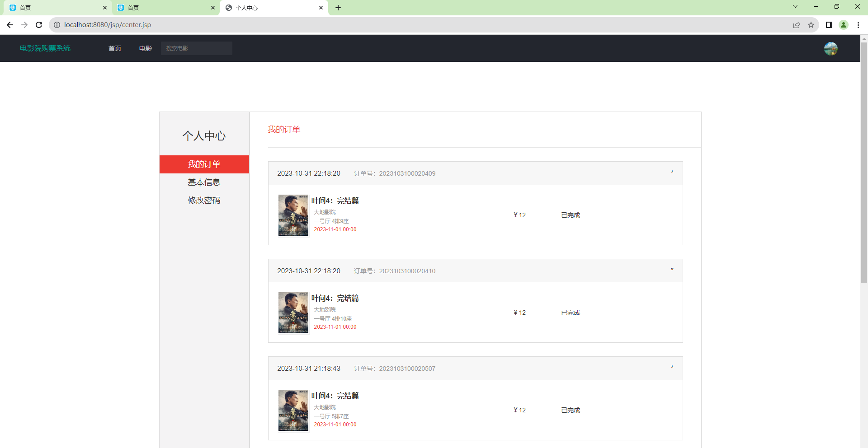Click the page reload icon
Screen dimensions: 868x448
coord(39,25)
